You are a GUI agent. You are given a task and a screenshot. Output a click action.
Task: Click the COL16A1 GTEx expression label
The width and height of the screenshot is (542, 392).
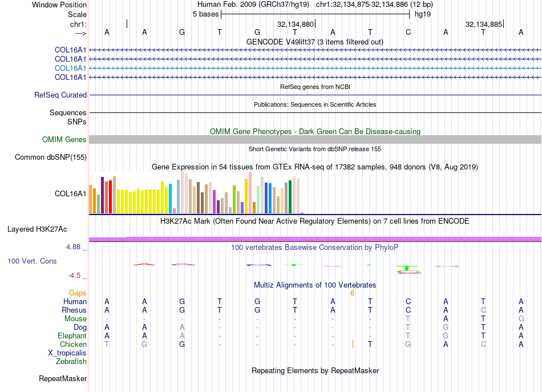(x=71, y=193)
